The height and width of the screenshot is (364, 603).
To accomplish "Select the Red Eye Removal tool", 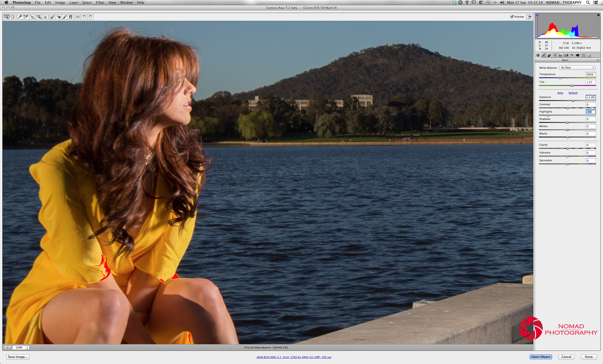I will [58, 17].
